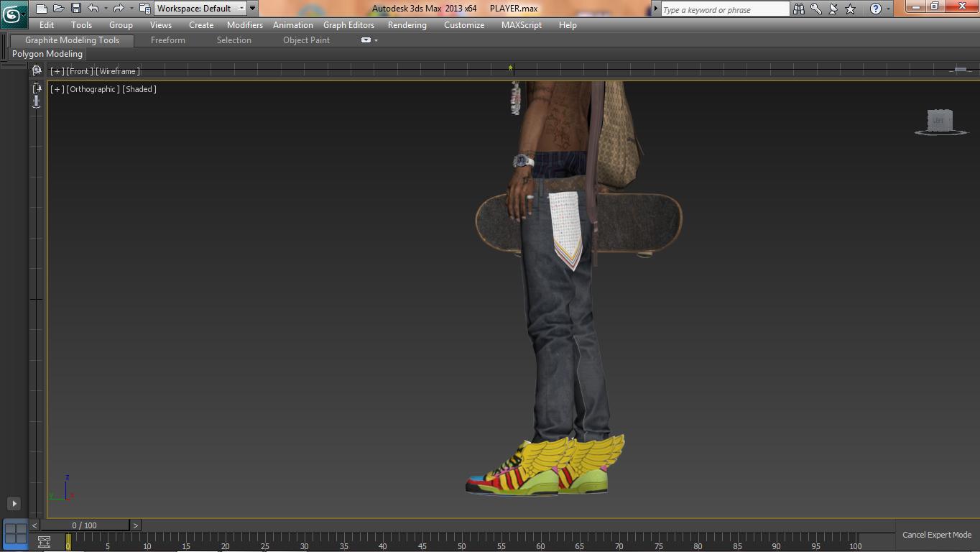The width and height of the screenshot is (980, 552).
Task: Open the Mini Curve Editor icon
Action: pyautogui.click(x=44, y=542)
